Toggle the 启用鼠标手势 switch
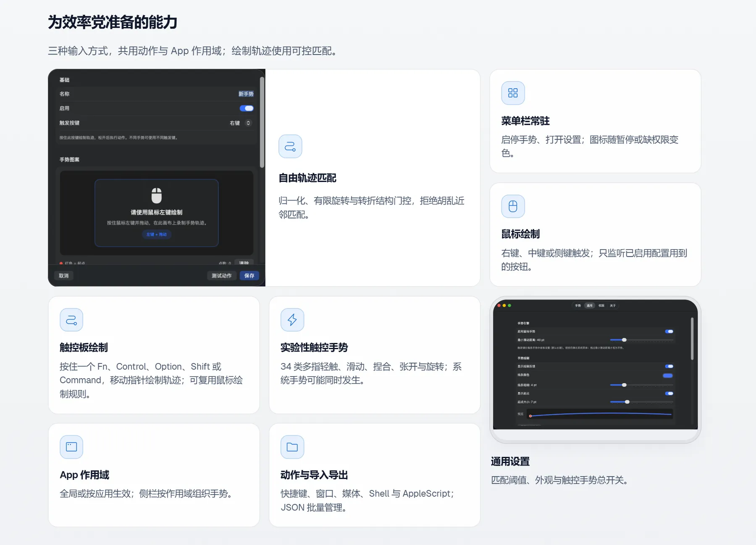Screen dimensions: 756x545 (x=669, y=332)
